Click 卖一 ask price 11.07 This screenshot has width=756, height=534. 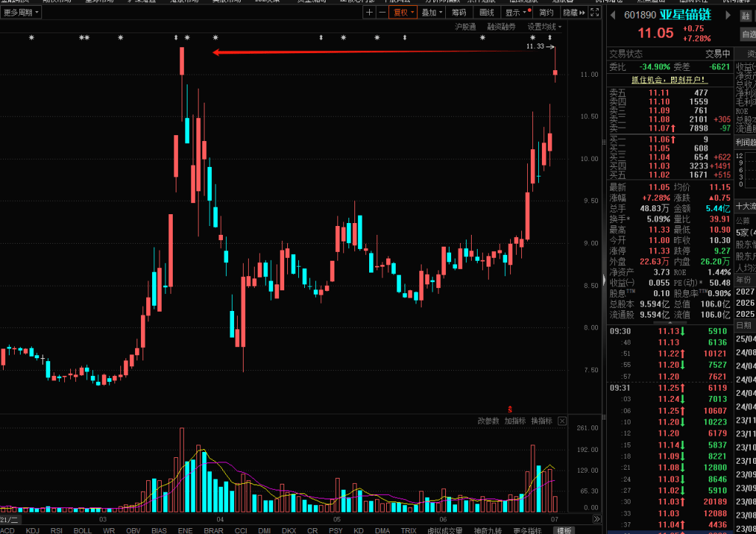[659, 129]
